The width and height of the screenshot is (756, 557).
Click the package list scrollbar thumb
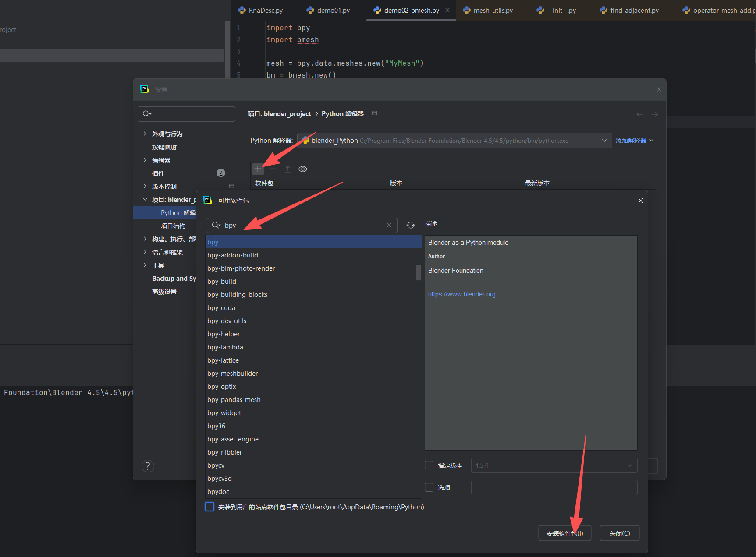pos(419,272)
